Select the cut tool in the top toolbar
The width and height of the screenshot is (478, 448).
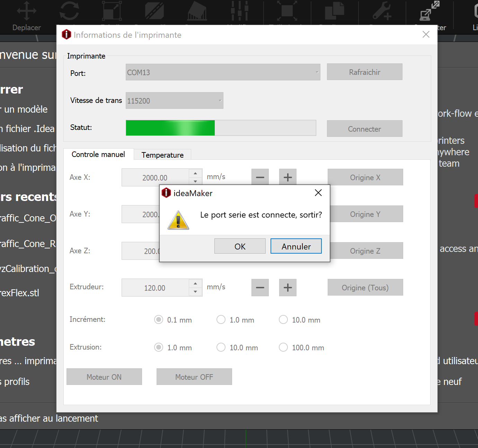pyautogui.click(x=154, y=11)
